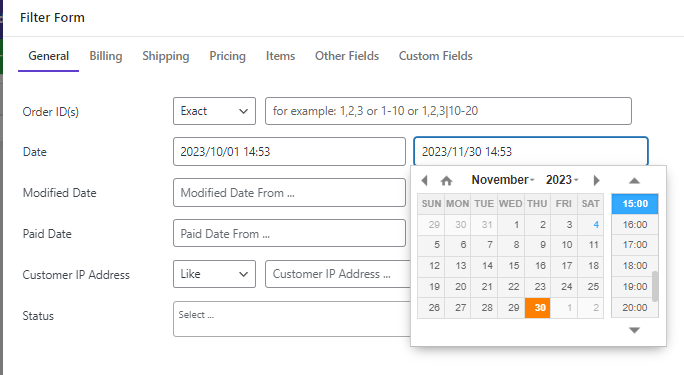The image size is (684, 375).
Task: Switch to the Pricing tab
Action: click(227, 56)
